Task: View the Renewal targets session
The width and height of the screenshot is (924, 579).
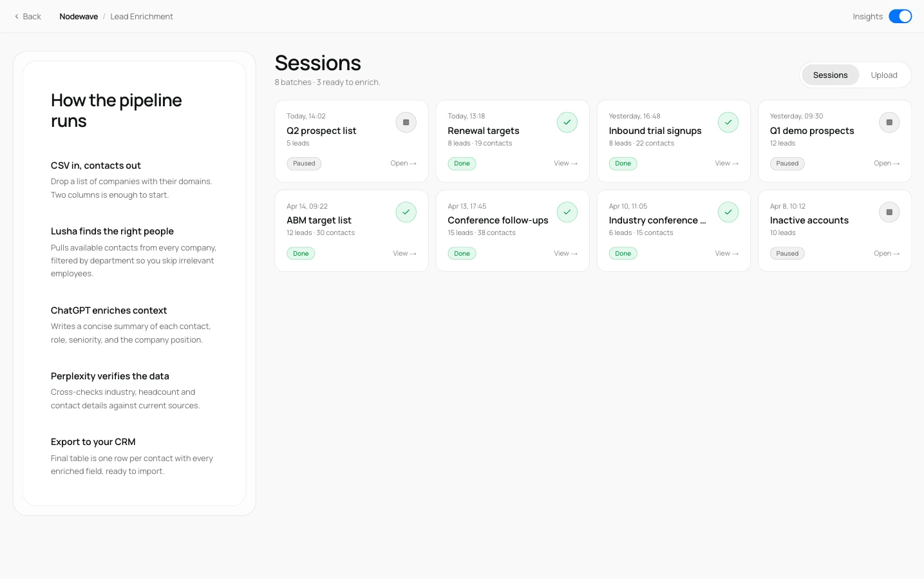Action: tap(565, 164)
